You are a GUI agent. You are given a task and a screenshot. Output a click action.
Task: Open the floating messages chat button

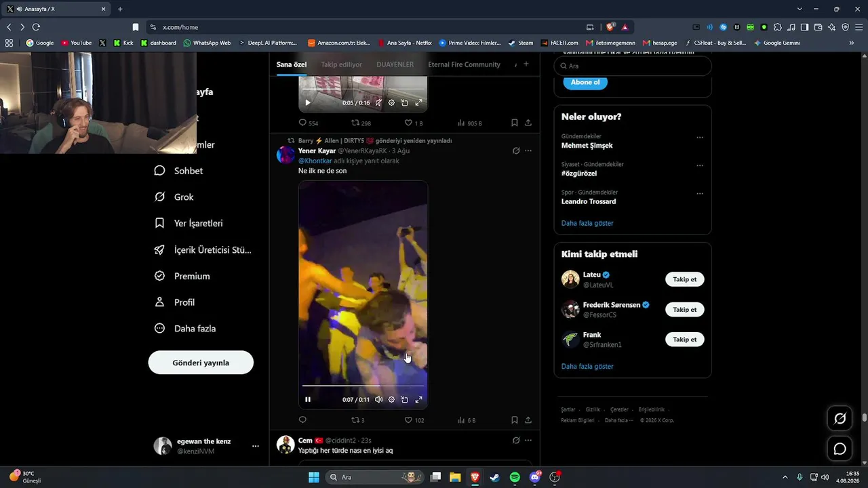(x=840, y=449)
